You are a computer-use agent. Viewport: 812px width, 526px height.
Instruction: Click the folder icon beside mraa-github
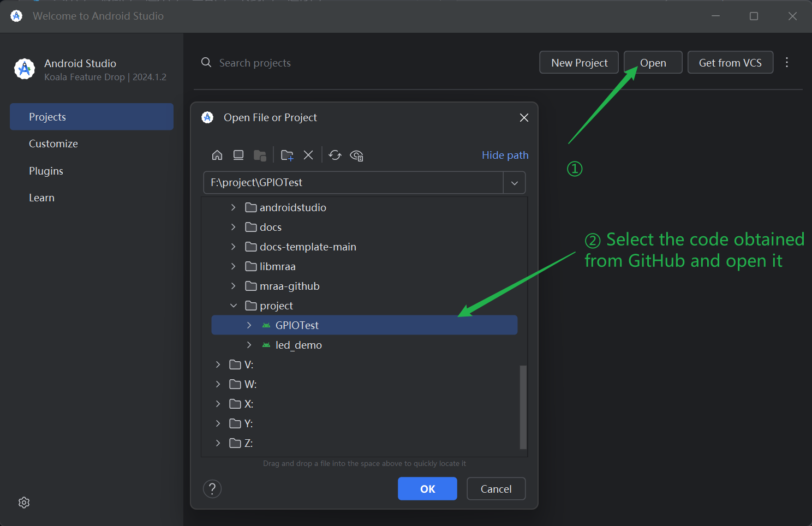[251, 286]
